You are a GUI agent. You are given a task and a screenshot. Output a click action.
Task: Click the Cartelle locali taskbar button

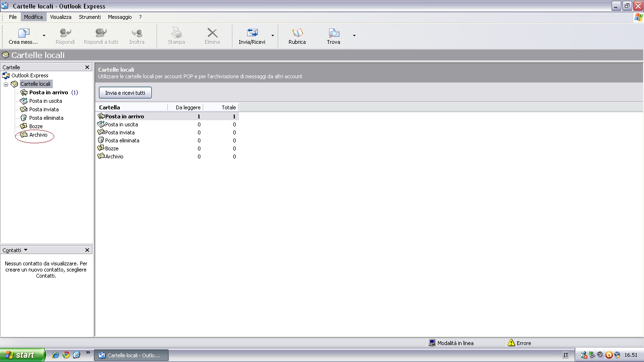coord(132,355)
